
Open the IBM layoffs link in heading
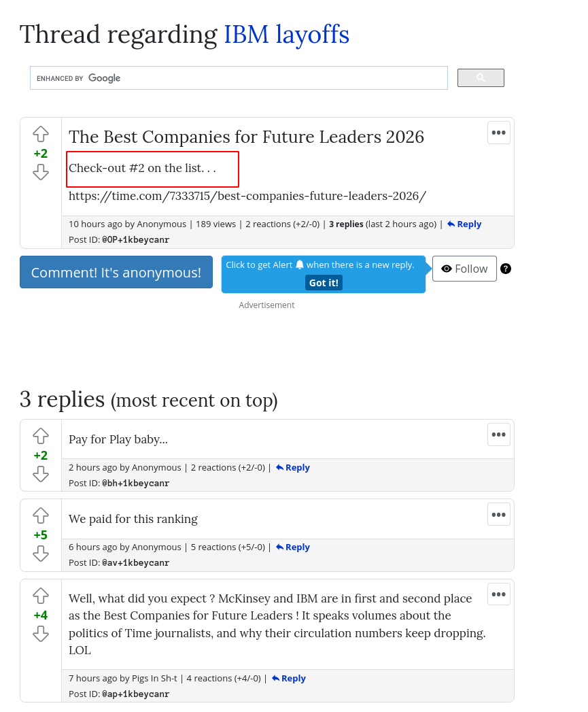(x=286, y=35)
